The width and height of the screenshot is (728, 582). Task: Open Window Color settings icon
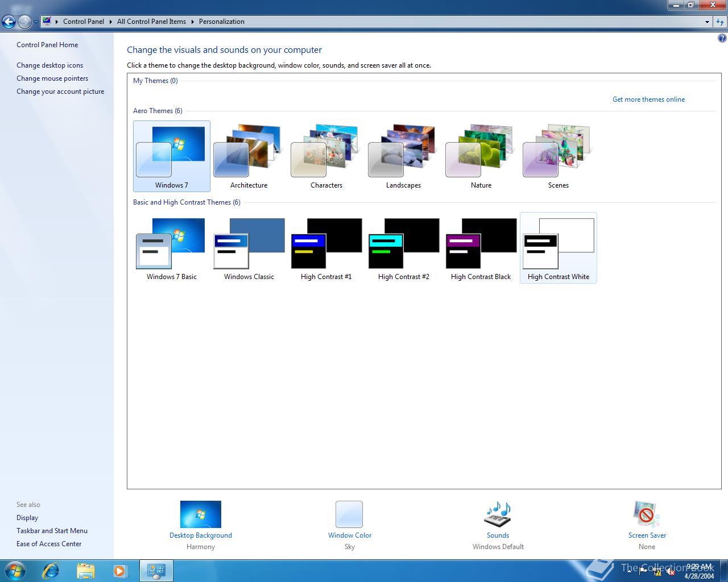click(349, 514)
